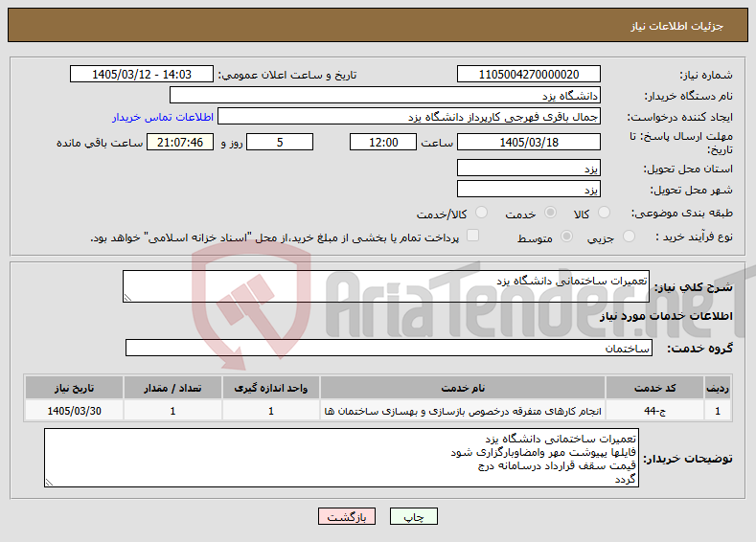Screen dimensions: 756x542
Task: Click the چاپ print button
Action: 414,516
